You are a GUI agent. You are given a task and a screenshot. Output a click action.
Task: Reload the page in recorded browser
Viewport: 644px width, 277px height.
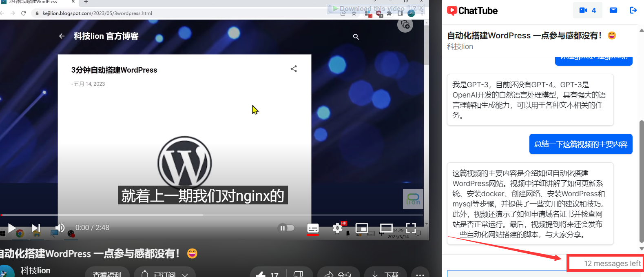[x=24, y=13]
